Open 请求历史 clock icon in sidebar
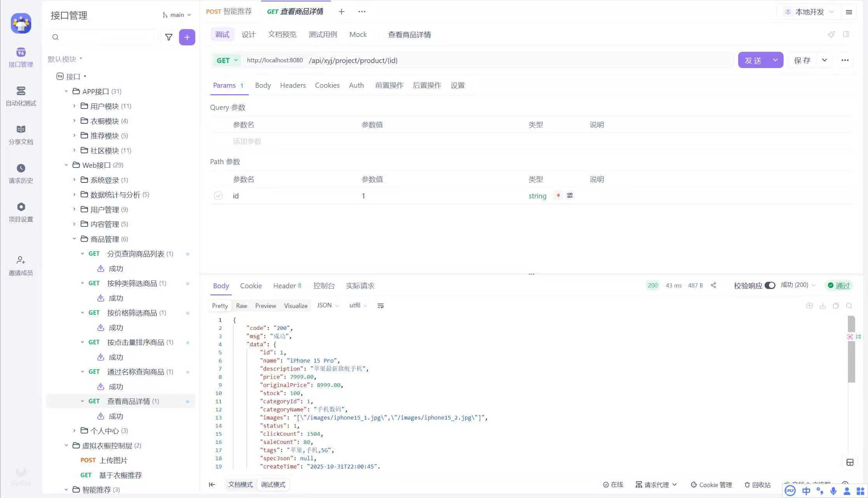 point(21,173)
